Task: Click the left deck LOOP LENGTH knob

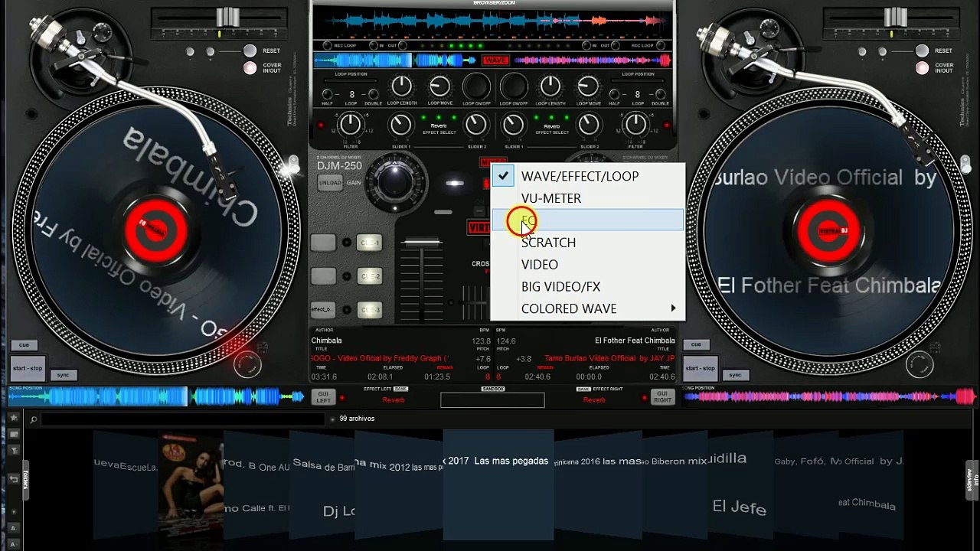Action: pyautogui.click(x=402, y=86)
